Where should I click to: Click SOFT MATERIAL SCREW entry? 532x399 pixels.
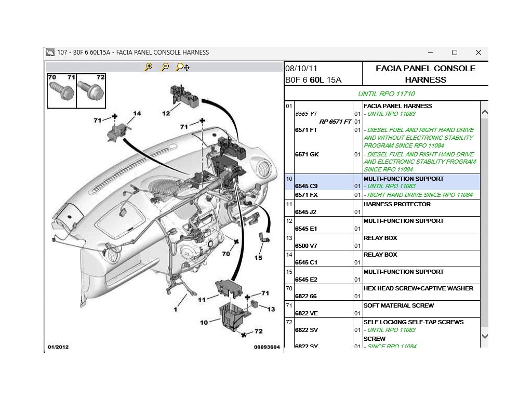click(x=398, y=305)
